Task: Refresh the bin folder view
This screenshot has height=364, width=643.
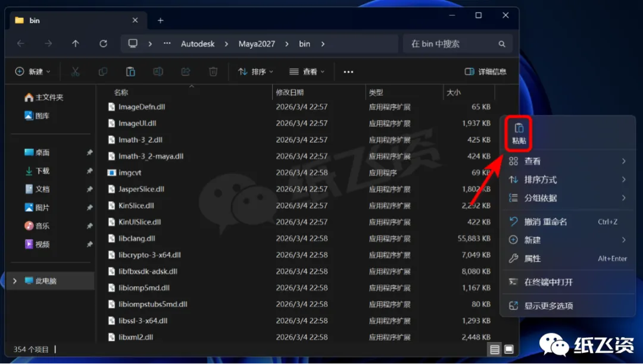Action: pyautogui.click(x=104, y=43)
